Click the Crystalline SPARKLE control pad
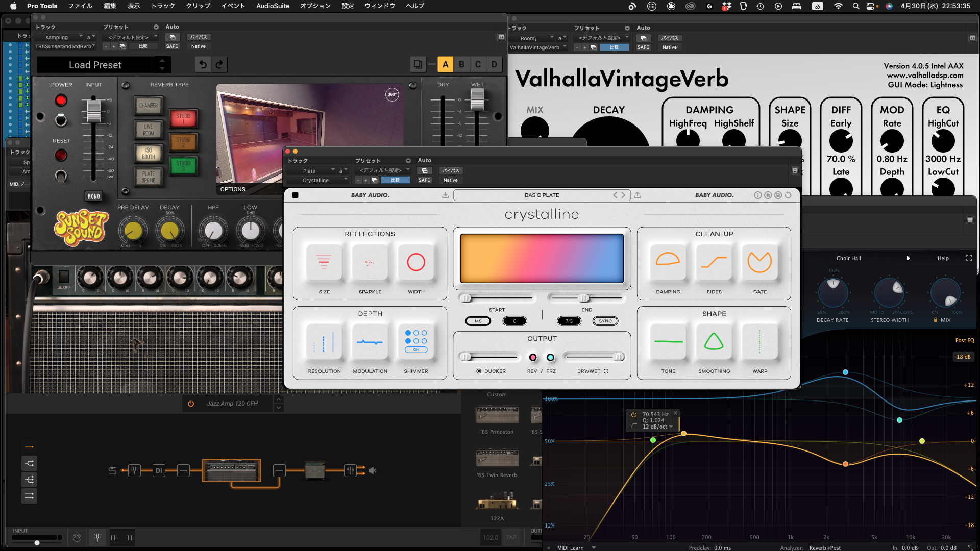Image resolution: width=980 pixels, height=551 pixels. (370, 262)
